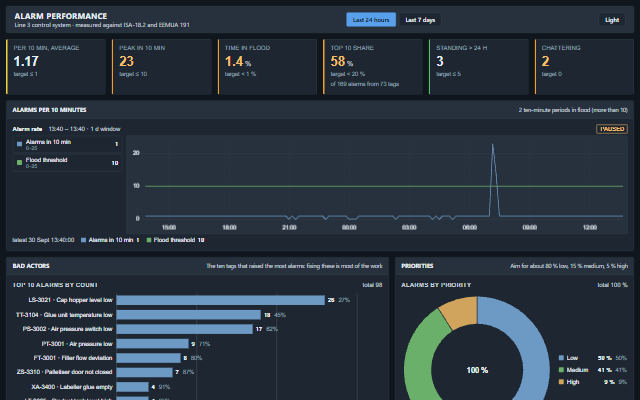640x400 pixels.
Task: Open the Per 10 min, average card
Action: [x=56, y=67]
